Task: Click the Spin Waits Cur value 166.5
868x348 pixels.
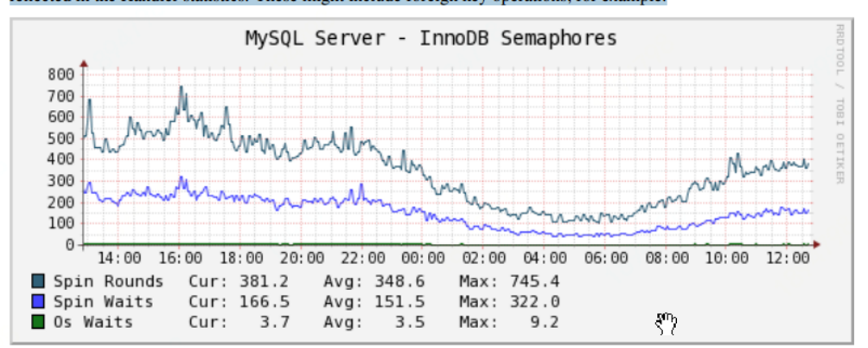Action: tap(264, 302)
